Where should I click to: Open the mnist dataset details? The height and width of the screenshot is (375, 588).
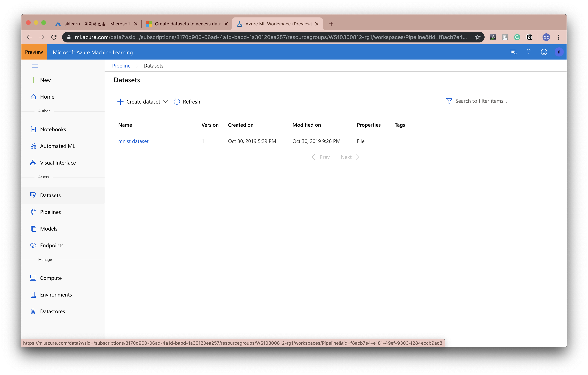pos(133,141)
